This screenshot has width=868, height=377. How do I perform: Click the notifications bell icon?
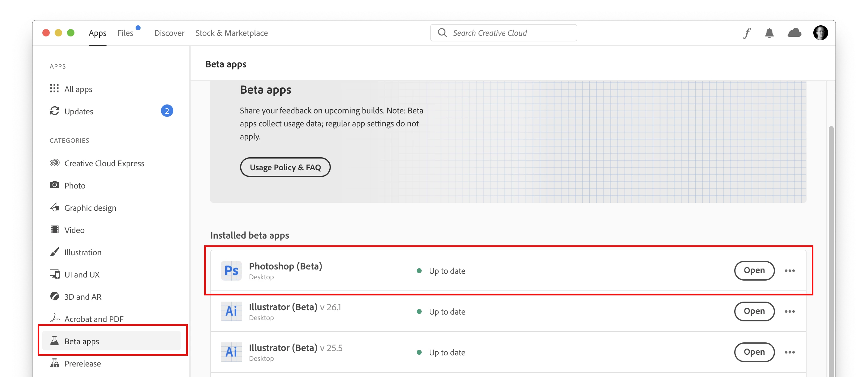769,33
